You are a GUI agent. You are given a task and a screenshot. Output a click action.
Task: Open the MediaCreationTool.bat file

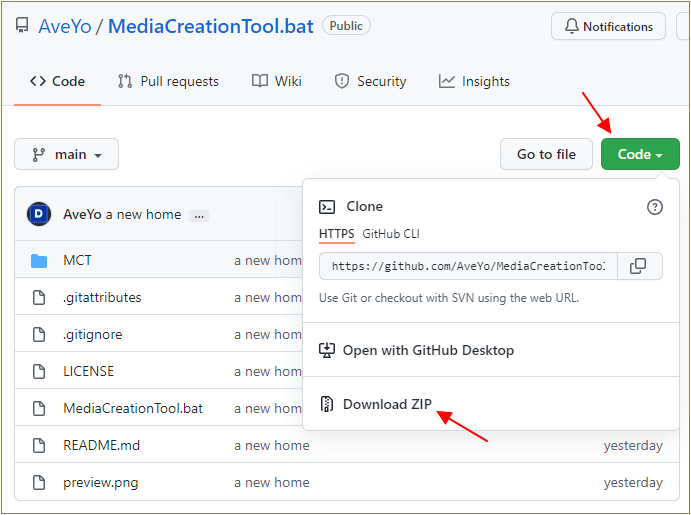point(133,408)
